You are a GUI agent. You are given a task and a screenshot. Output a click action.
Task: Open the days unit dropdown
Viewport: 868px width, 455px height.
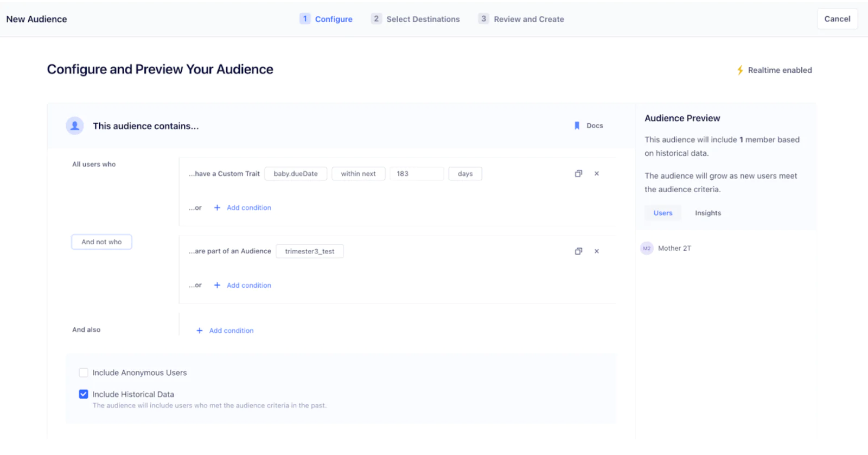point(465,174)
